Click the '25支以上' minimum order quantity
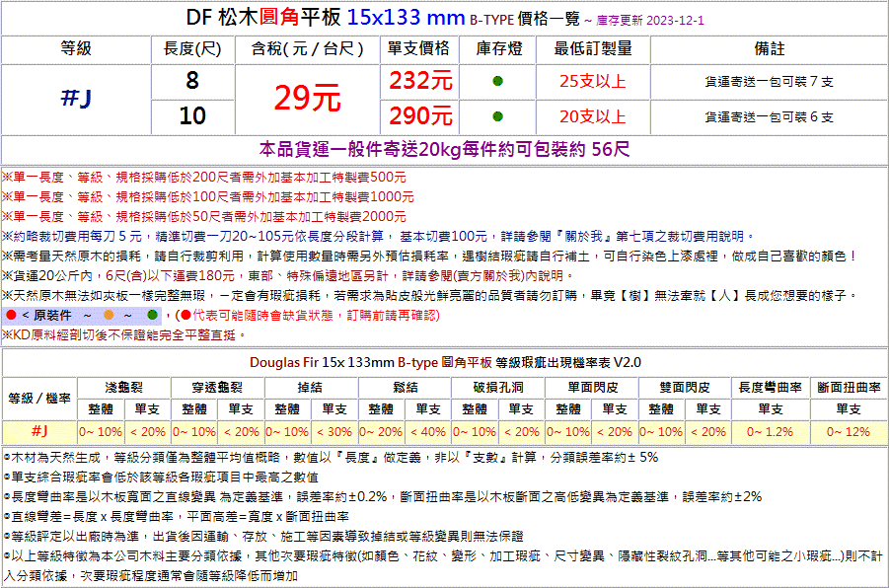This screenshot has height=588, width=889. [x=592, y=81]
